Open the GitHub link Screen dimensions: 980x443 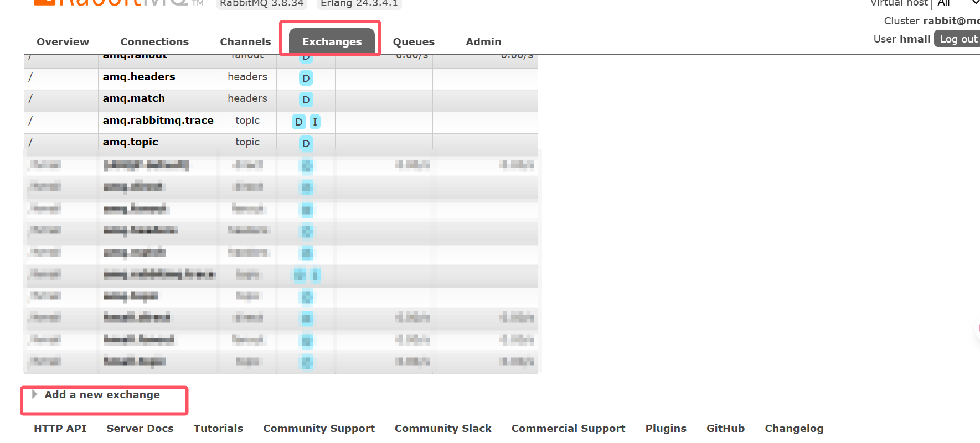(x=725, y=429)
